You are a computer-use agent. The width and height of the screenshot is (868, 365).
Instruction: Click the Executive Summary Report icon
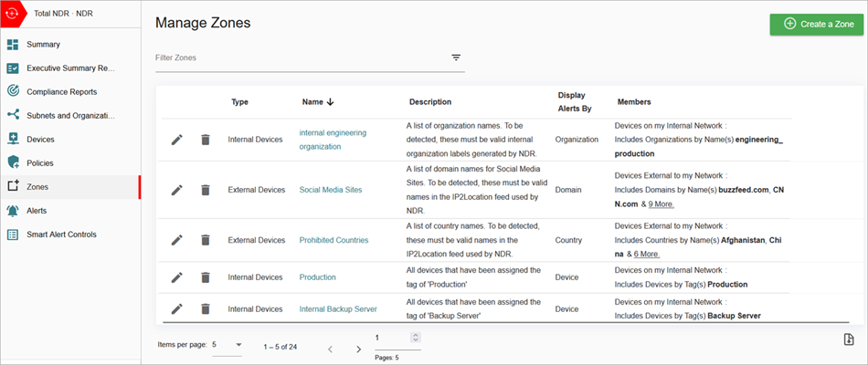point(13,68)
